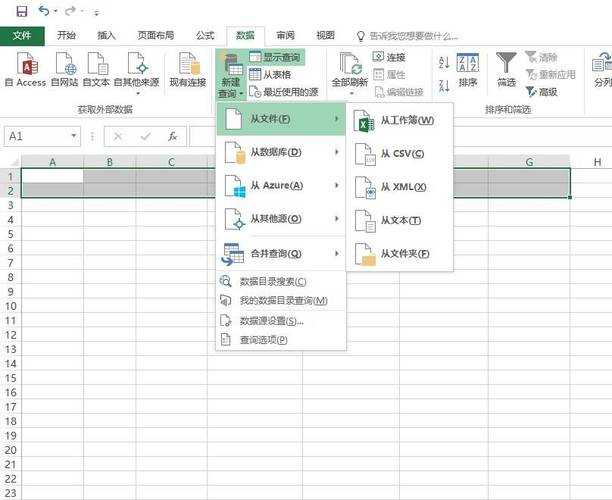Import data using 自 Access icon
The height and width of the screenshot is (500, 612).
coord(26,69)
